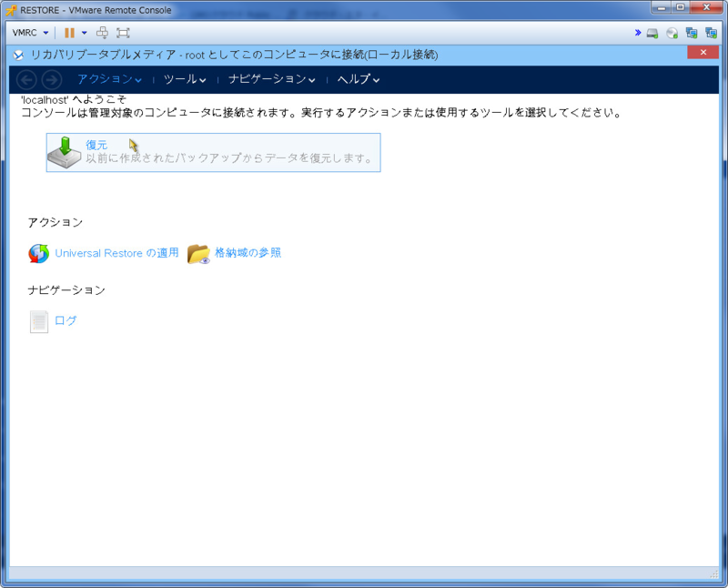This screenshot has height=588, width=728.
Task: Click the vault folder icon
Action: pyautogui.click(x=198, y=254)
